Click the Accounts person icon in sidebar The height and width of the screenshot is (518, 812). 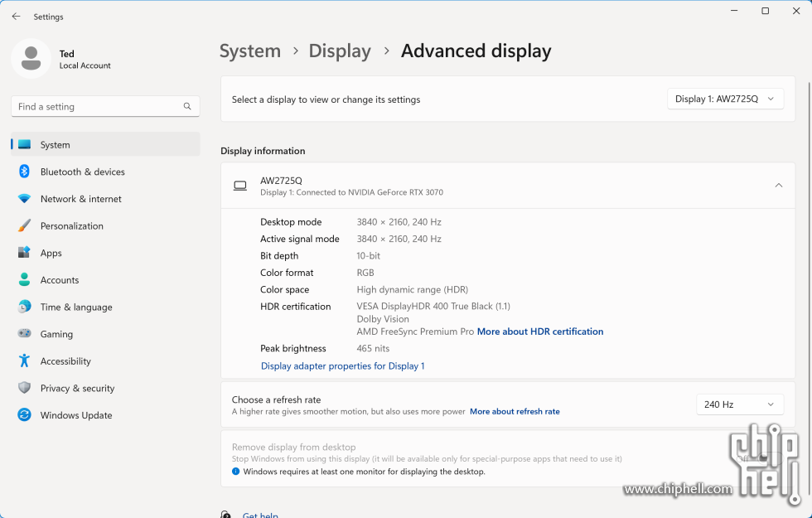click(x=24, y=279)
